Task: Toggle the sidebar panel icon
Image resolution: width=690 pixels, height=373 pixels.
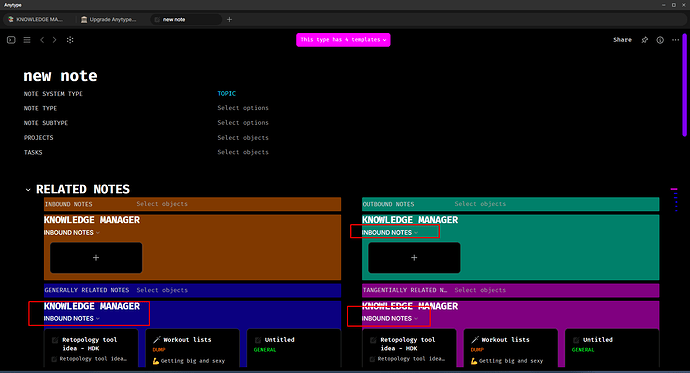Action: click(11, 40)
